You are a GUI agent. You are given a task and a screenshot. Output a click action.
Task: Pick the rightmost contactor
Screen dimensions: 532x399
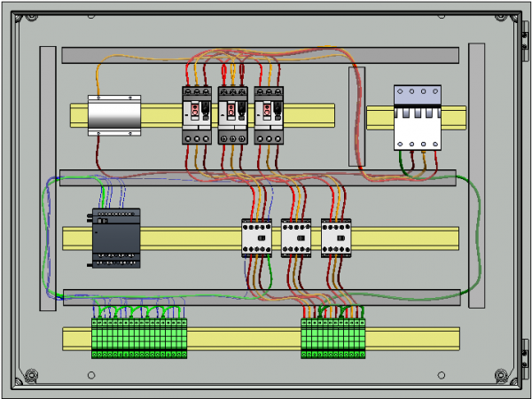[336, 238]
